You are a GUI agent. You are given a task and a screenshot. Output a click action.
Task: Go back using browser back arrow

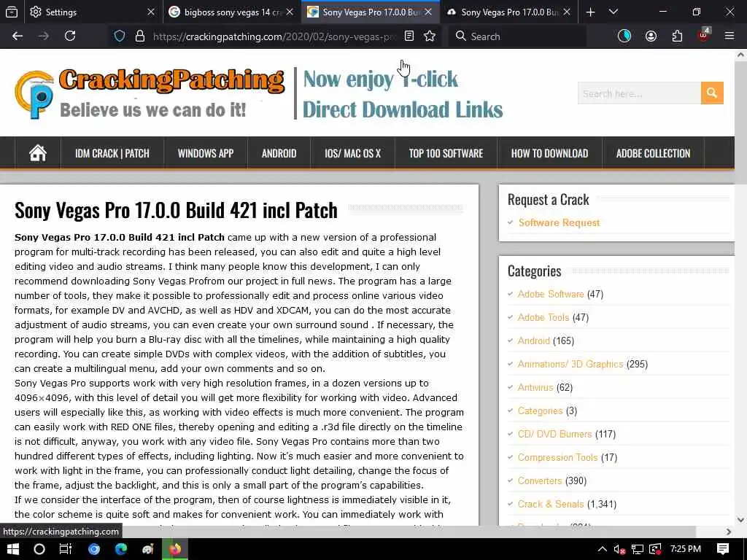coord(18,36)
